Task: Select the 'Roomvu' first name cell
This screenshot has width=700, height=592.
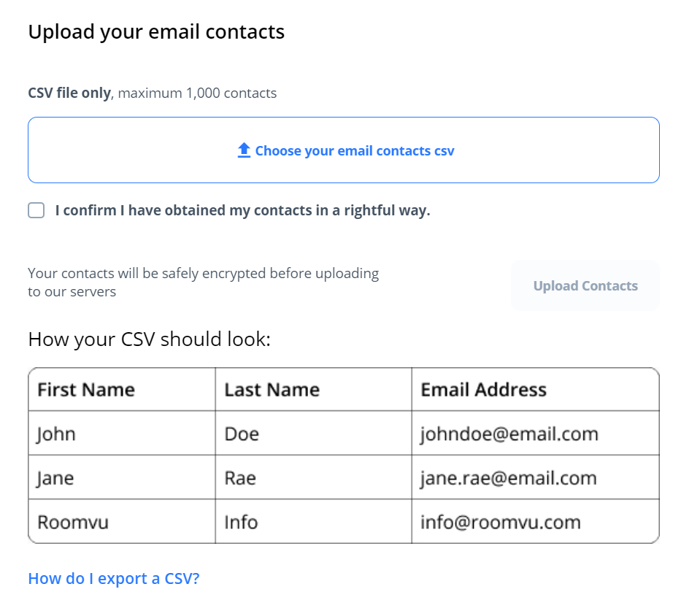Action: 72,523
